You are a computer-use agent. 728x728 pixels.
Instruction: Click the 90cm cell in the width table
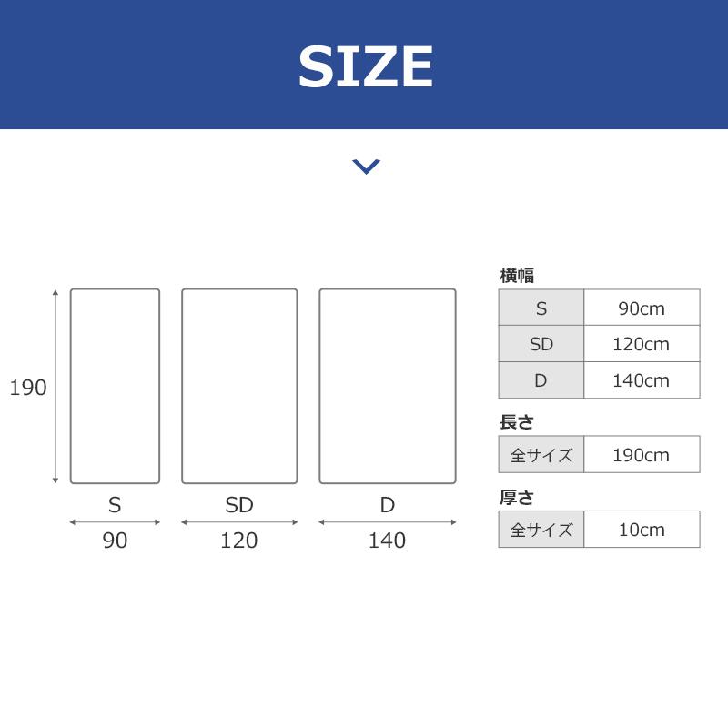pos(642,308)
